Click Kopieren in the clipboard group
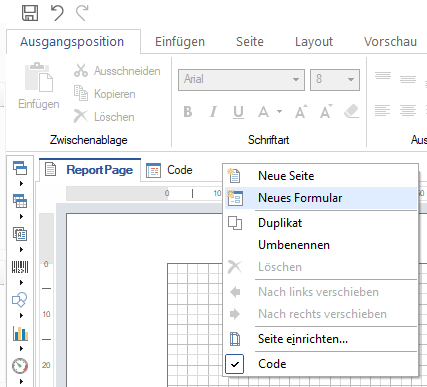427x387 pixels. [105, 94]
